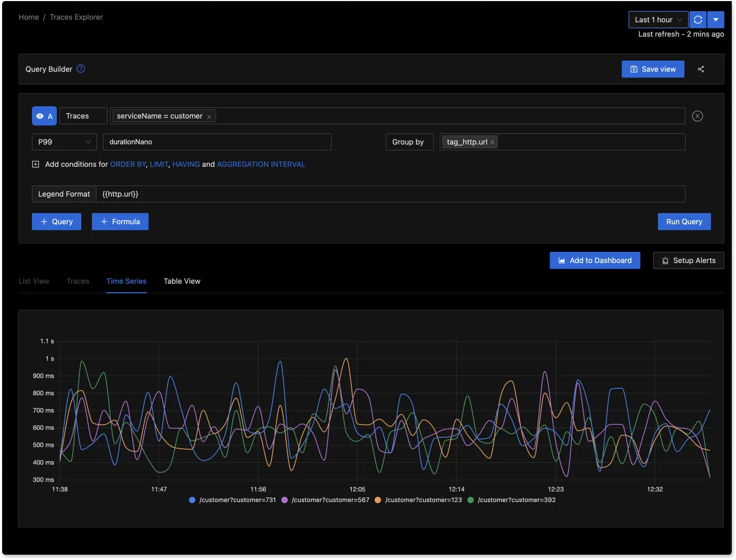
Task: Click the share icon beside Save view
Action: (x=701, y=69)
